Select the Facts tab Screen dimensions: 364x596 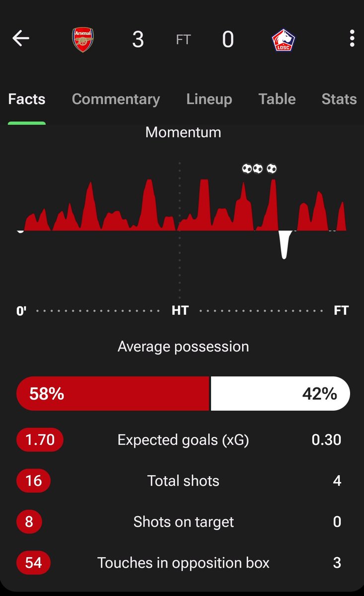pyautogui.click(x=27, y=99)
